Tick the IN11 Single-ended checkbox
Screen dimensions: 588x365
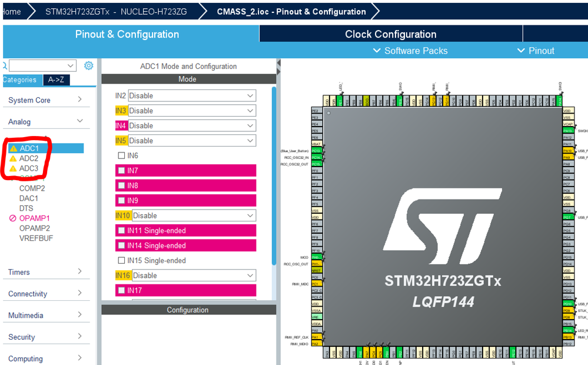(x=121, y=230)
